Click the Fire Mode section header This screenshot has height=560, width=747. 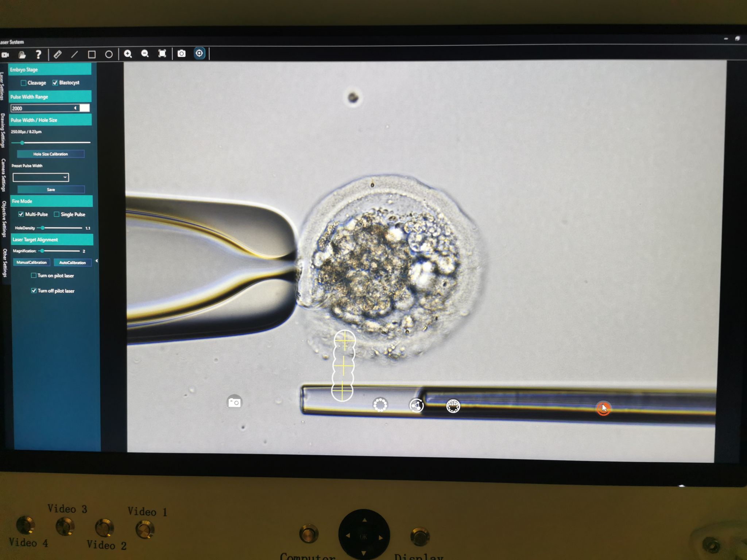pyautogui.click(x=51, y=201)
